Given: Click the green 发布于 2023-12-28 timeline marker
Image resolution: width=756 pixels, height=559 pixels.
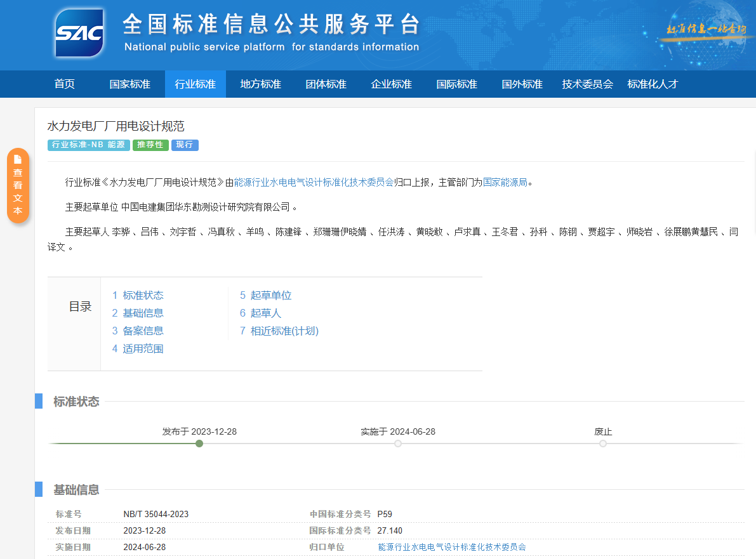Looking at the screenshot, I should (199, 444).
